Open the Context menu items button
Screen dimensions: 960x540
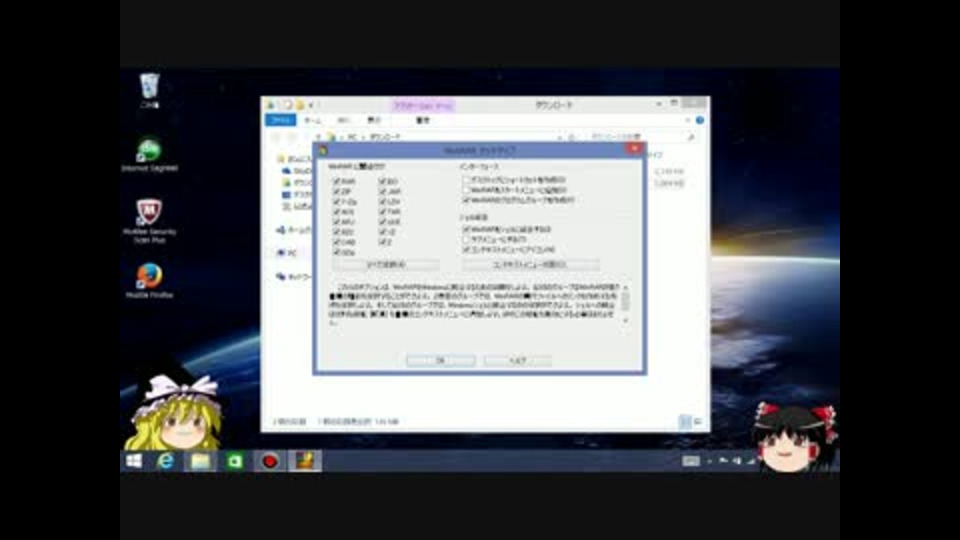tap(530, 264)
